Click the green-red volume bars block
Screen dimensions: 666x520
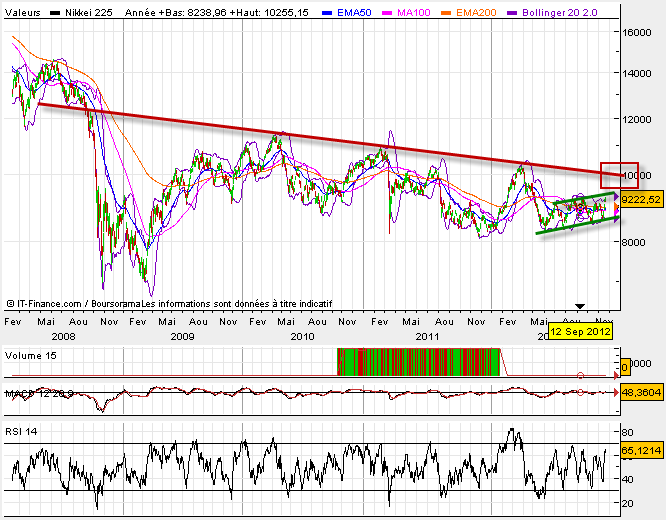coord(418,362)
